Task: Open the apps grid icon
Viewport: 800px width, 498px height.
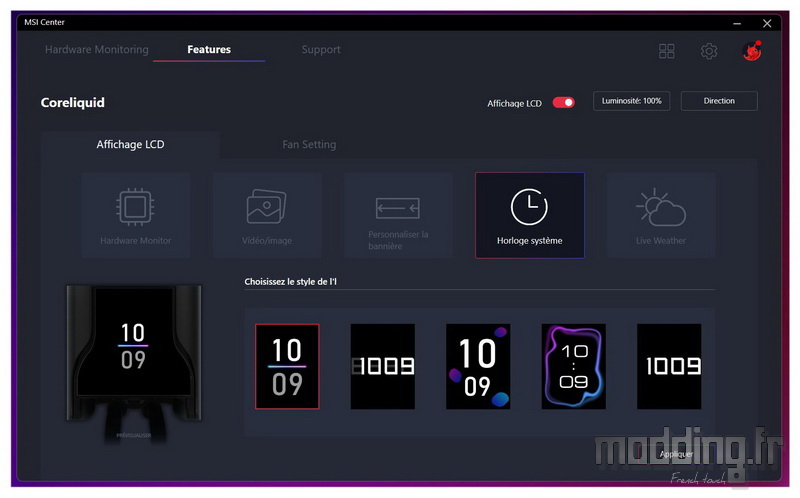Action: click(x=666, y=51)
